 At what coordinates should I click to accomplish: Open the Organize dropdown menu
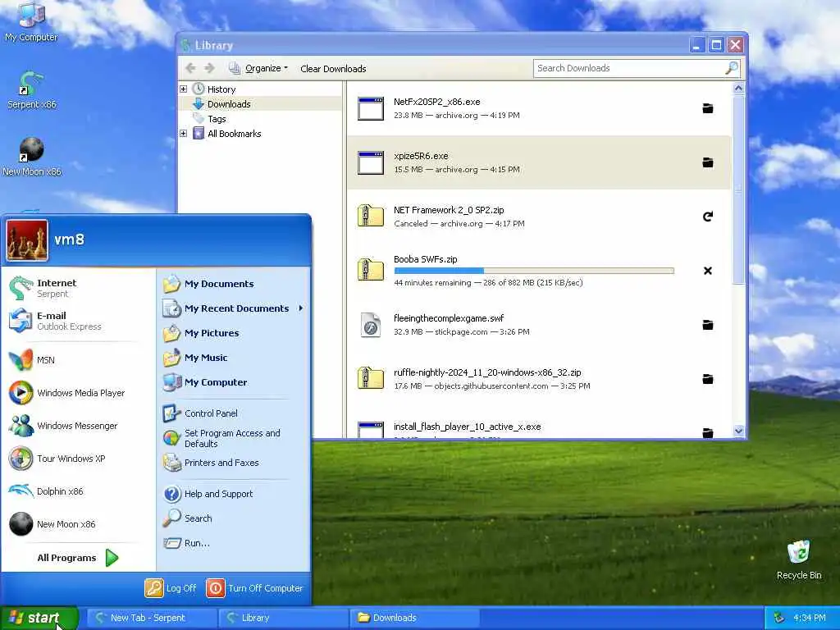(259, 68)
